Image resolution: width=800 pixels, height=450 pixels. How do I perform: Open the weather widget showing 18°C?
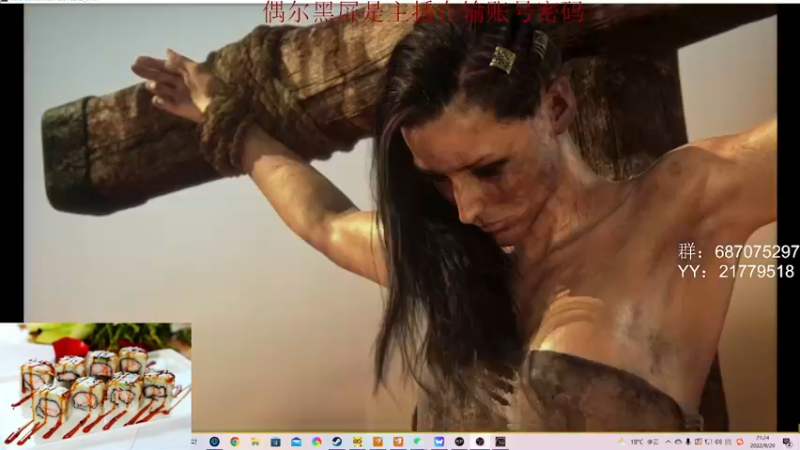coord(638,442)
